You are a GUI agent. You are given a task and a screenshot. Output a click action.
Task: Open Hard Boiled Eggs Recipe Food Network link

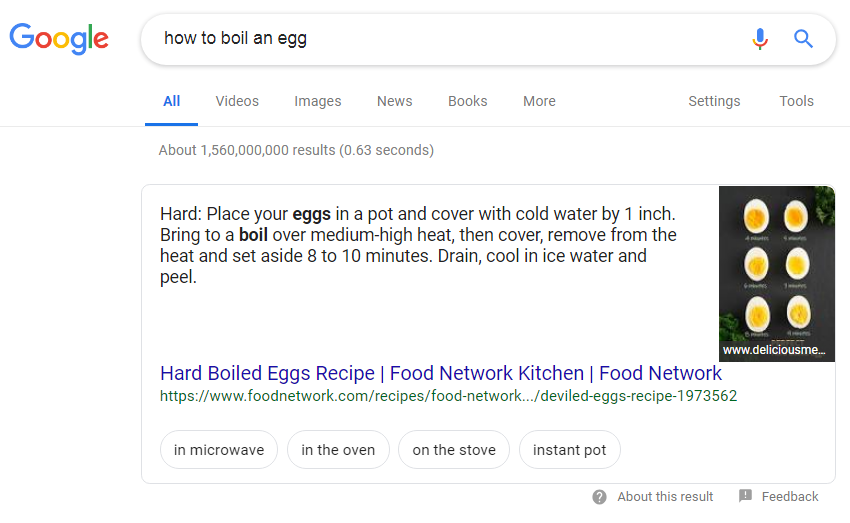pyautogui.click(x=441, y=373)
